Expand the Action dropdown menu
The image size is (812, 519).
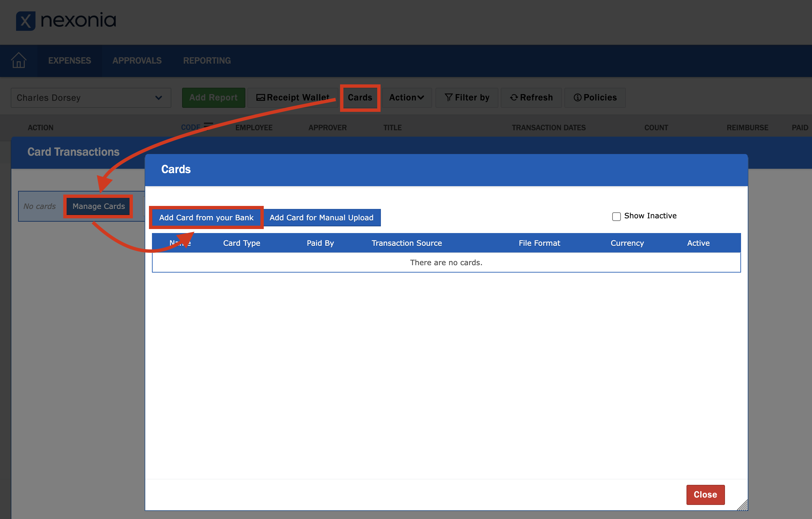pos(406,97)
